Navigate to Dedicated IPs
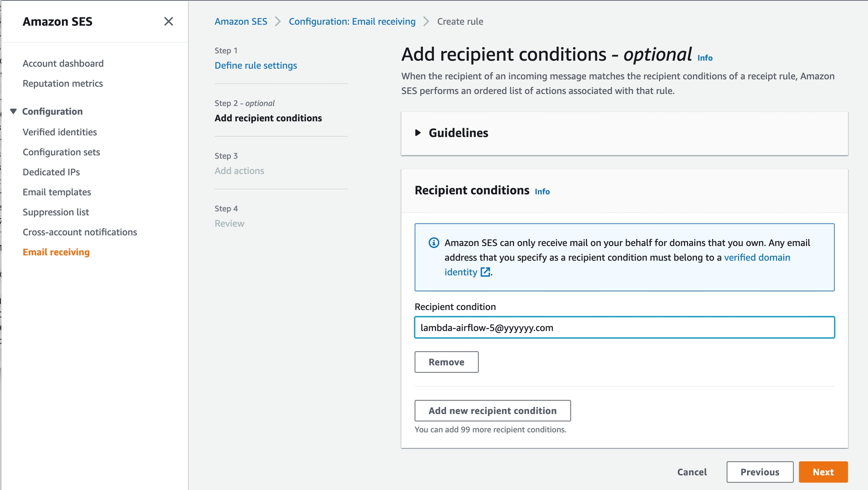 51,172
